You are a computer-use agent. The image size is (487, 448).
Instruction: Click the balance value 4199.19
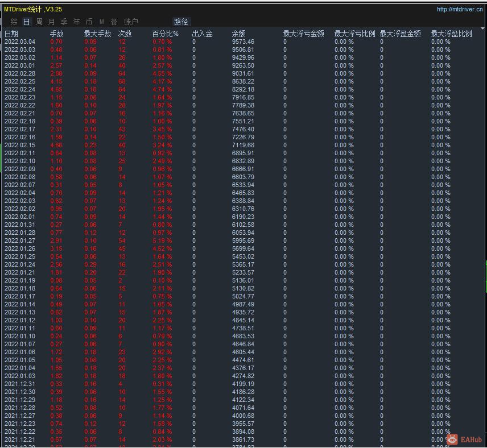coord(243,384)
